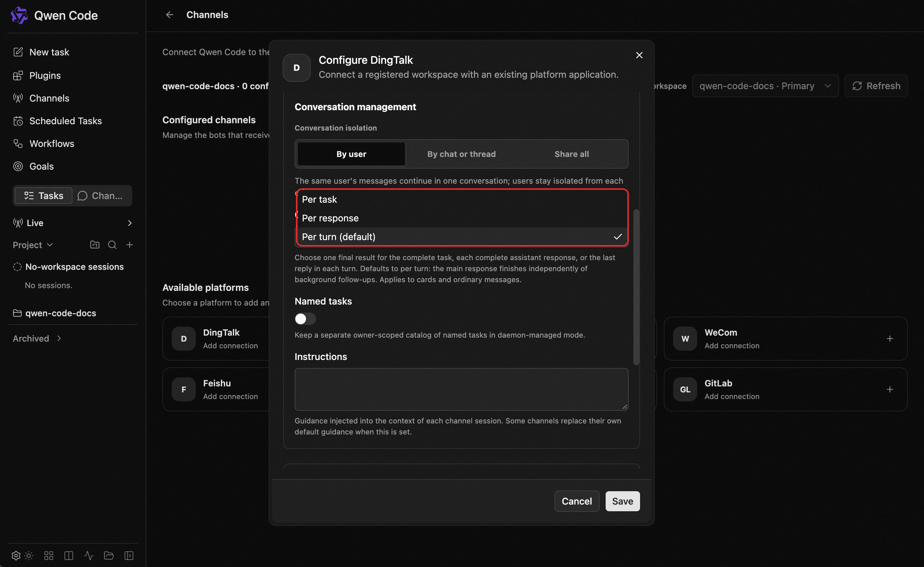The image size is (924, 567).
Task: Toggle theme with the sun icon
Action: click(x=29, y=555)
